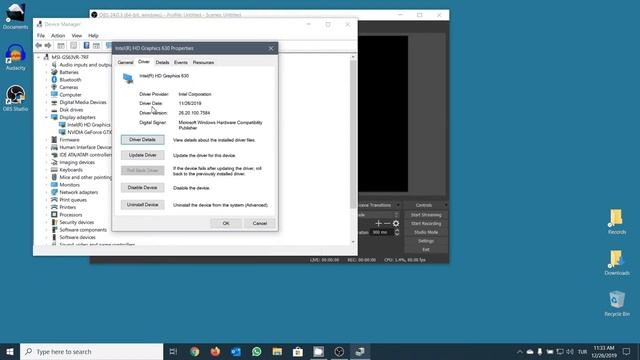Open the Documents desktop icon

click(16, 16)
